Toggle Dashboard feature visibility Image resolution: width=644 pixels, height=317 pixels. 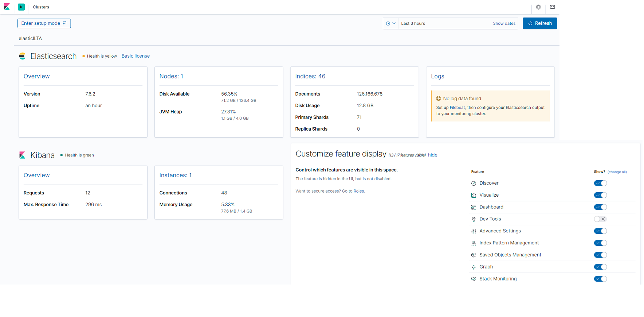[x=600, y=207]
